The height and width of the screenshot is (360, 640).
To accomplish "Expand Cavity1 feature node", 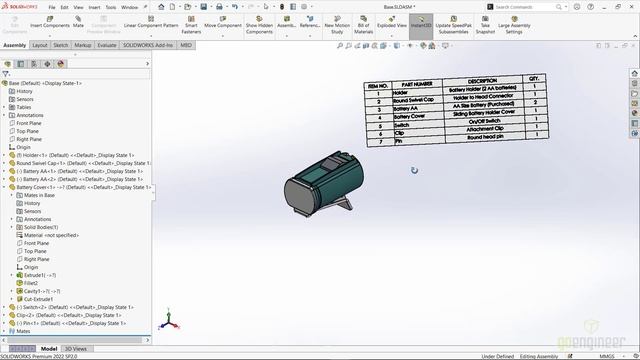I will 12,291.
